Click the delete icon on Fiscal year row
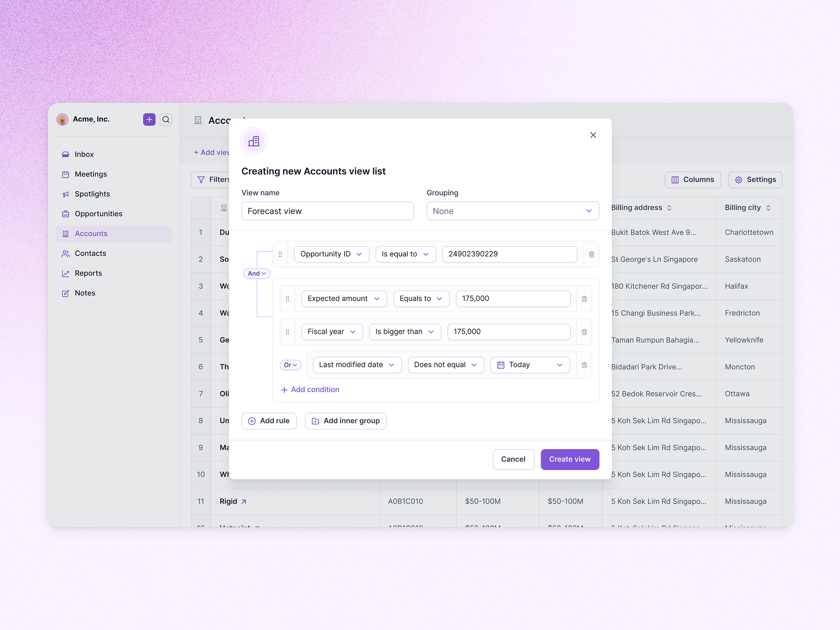This screenshot has height=630, width=840. click(x=585, y=331)
